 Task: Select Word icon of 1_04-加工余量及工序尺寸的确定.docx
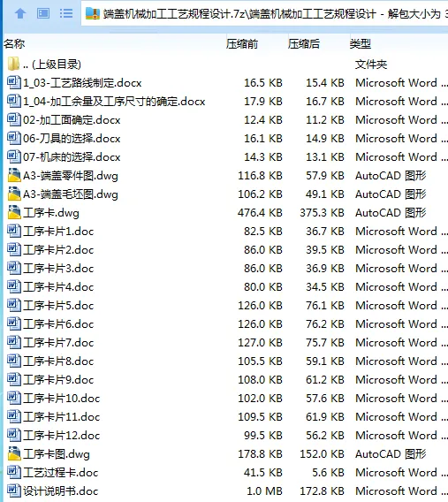14,101
